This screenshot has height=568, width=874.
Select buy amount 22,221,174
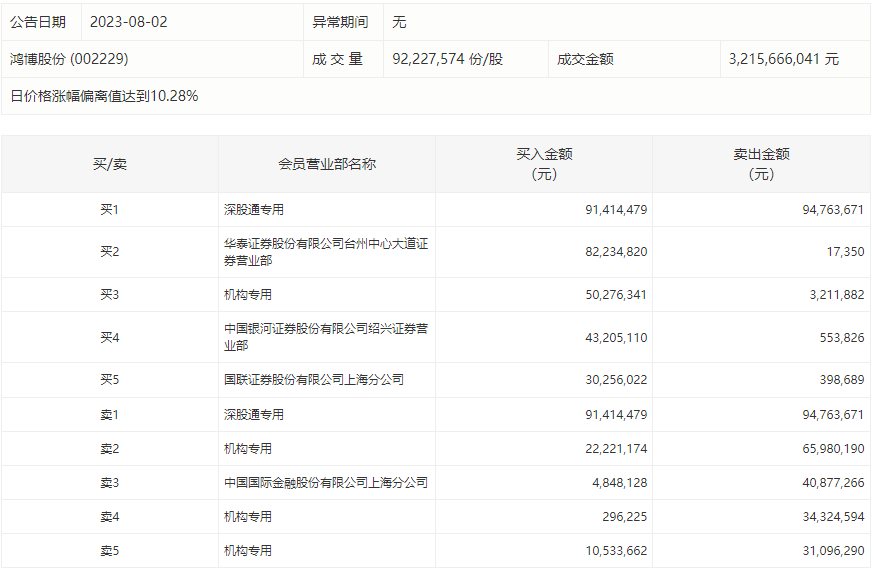(616, 449)
